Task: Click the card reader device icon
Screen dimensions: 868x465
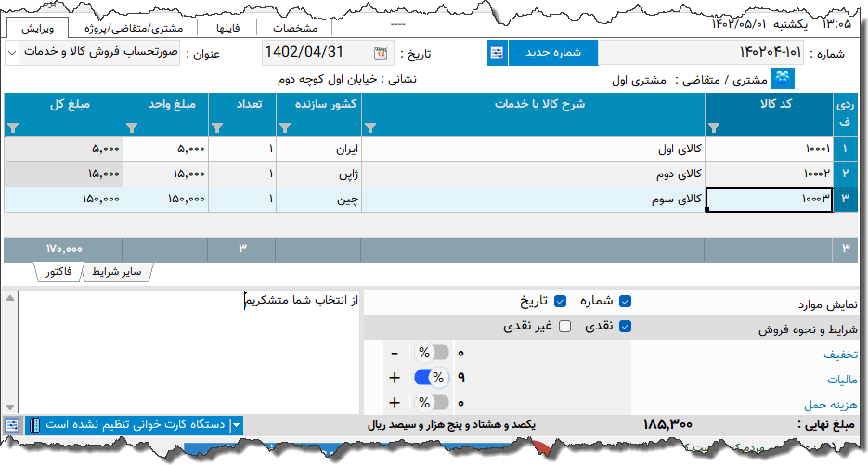Action: (34, 425)
